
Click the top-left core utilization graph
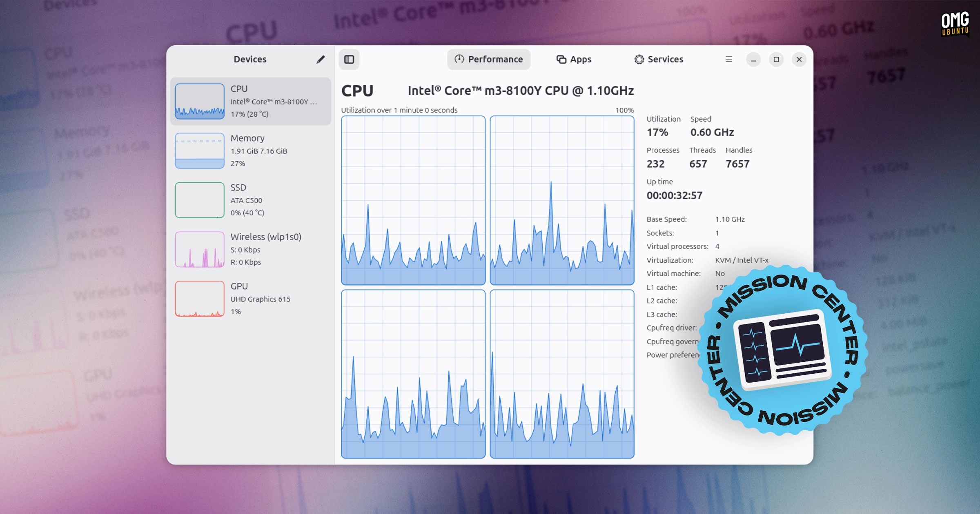coord(413,200)
